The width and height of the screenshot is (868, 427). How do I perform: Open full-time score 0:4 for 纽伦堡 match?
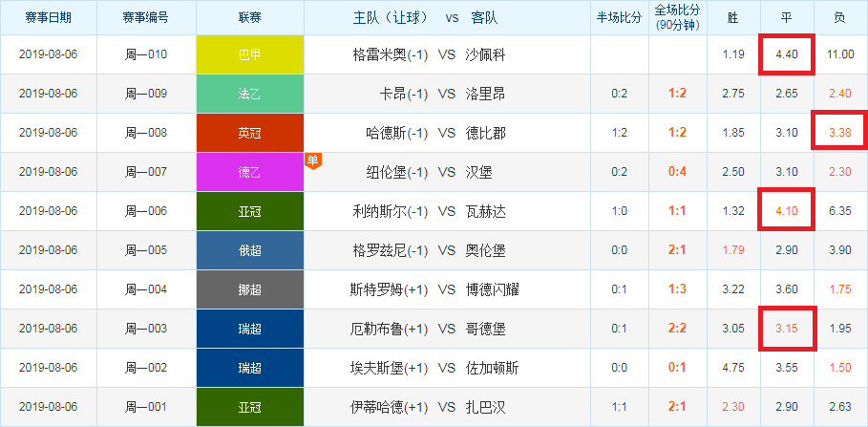click(678, 172)
